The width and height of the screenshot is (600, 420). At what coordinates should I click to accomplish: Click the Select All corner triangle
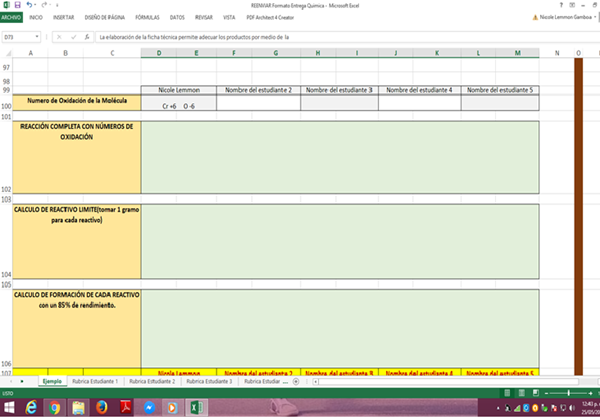(8, 53)
